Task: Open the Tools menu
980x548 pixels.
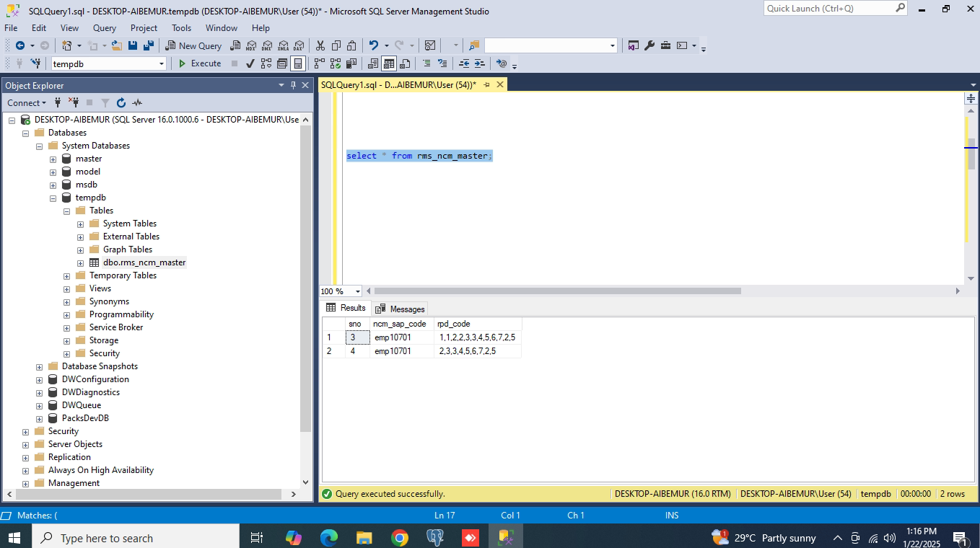Action: point(181,27)
